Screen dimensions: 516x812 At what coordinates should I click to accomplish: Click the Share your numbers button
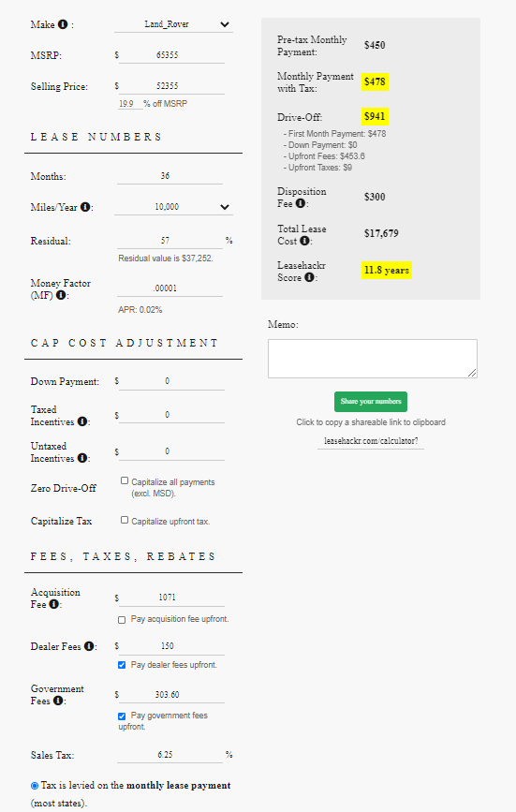click(x=371, y=402)
